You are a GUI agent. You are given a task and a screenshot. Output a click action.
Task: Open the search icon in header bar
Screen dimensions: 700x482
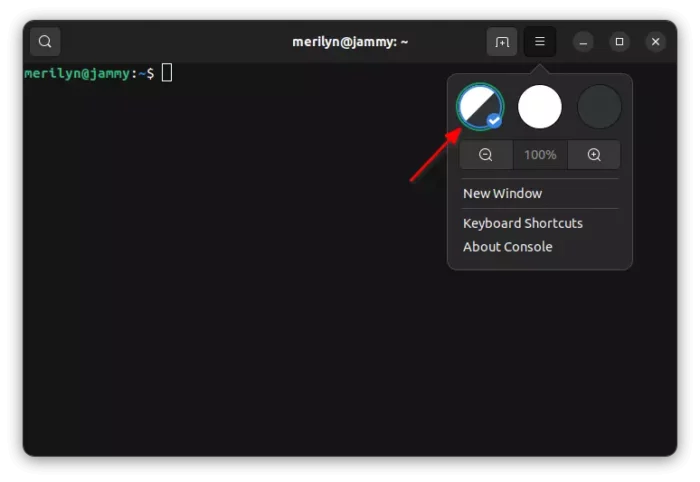[45, 42]
